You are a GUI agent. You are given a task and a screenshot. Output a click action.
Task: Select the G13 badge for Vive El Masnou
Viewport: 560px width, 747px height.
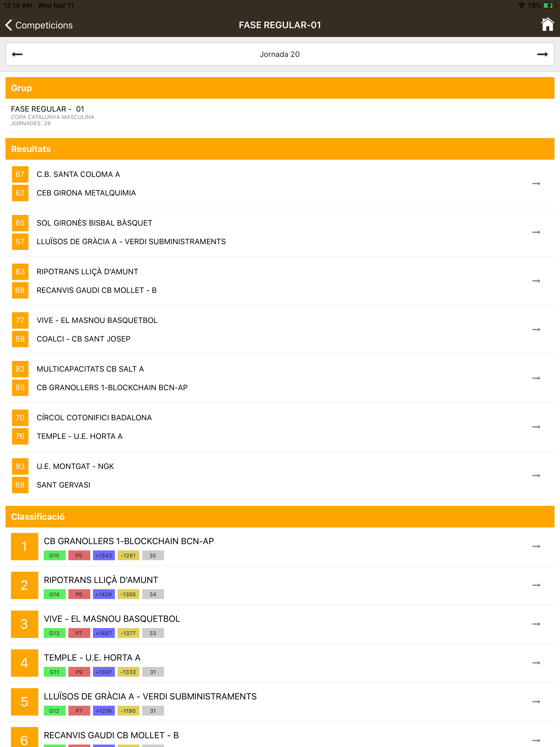(x=54, y=633)
